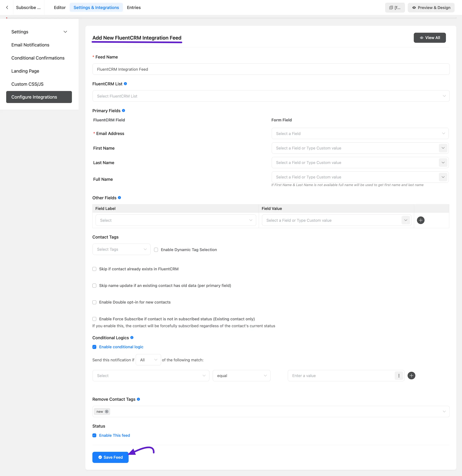Check Enable Dynamic Tag Selection
The height and width of the screenshot is (476, 462).
(x=156, y=250)
